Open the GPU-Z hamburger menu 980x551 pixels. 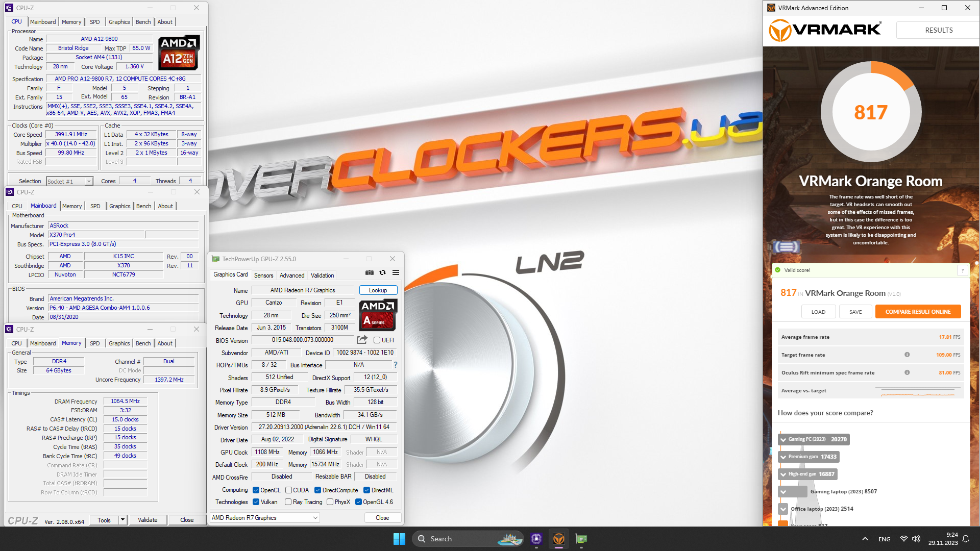point(396,272)
